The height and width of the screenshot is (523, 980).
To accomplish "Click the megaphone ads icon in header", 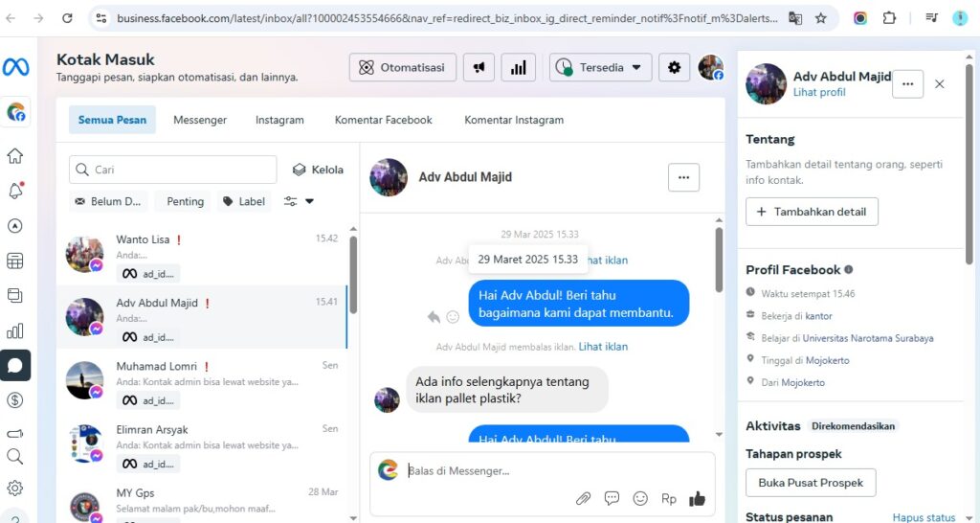I will click(479, 68).
